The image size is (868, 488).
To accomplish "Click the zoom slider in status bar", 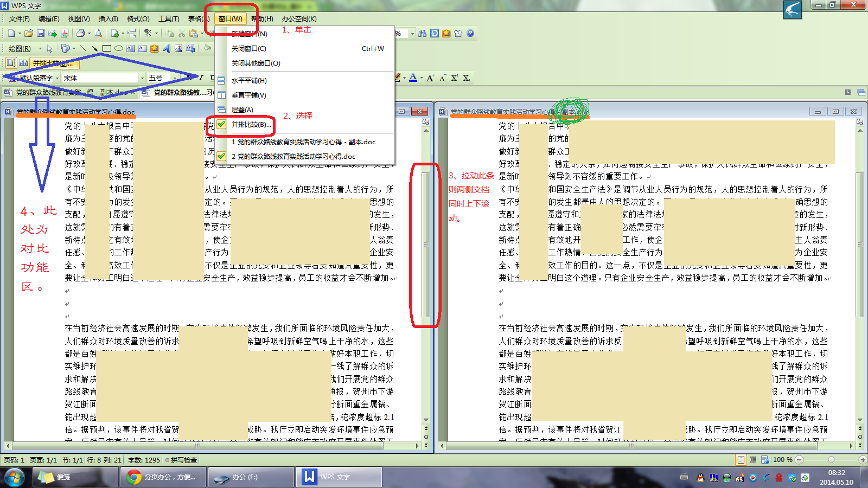I will pos(831,460).
